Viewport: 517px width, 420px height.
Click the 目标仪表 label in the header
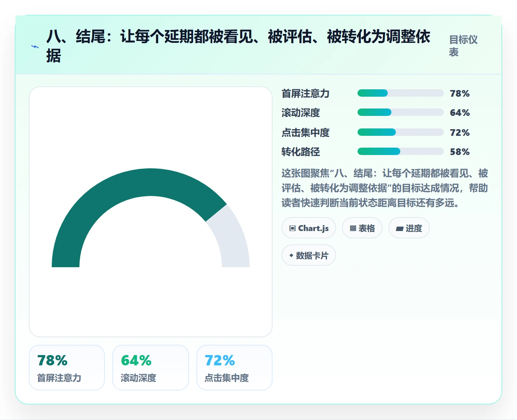click(463, 46)
